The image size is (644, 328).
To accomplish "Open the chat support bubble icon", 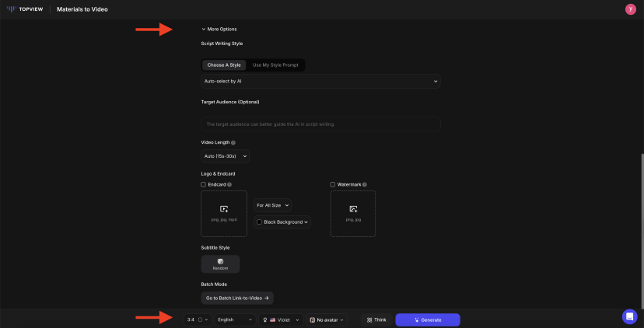I will pyautogui.click(x=629, y=316).
